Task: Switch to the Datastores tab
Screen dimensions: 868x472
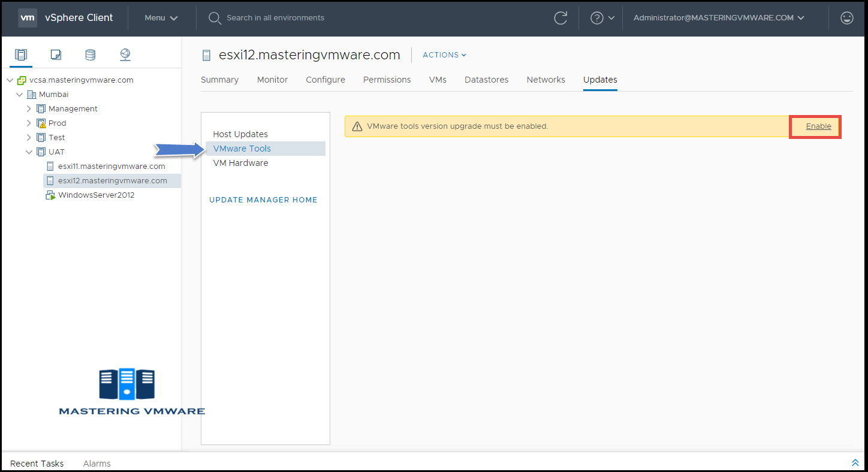Action: (487, 80)
